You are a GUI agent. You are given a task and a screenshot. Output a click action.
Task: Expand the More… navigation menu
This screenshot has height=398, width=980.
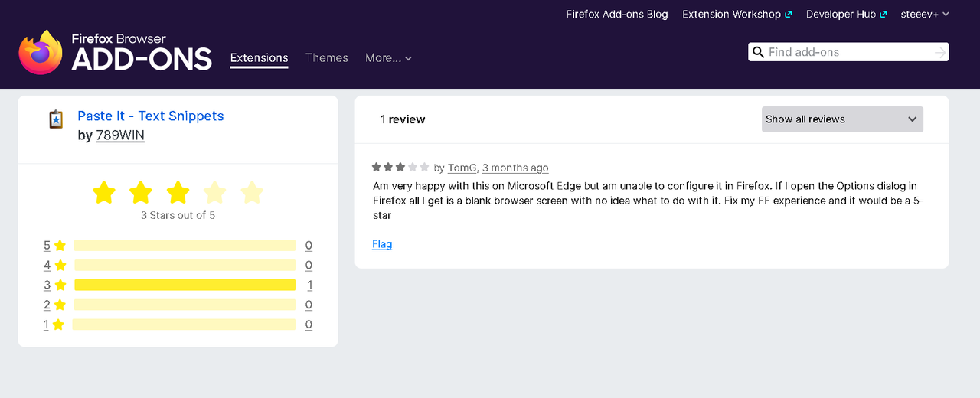388,58
